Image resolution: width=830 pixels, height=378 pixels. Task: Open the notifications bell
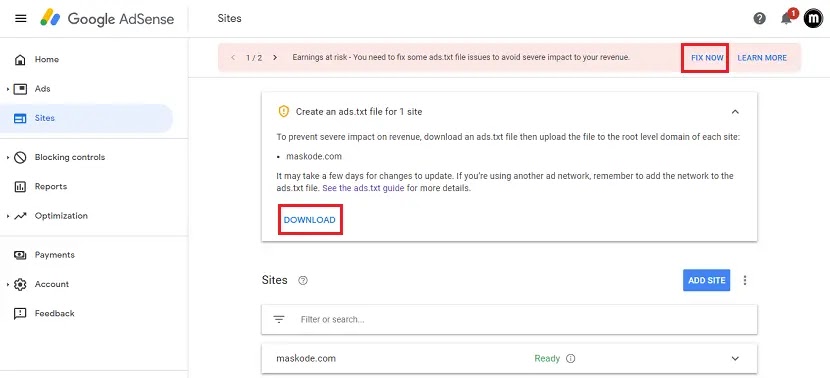pos(787,19)
